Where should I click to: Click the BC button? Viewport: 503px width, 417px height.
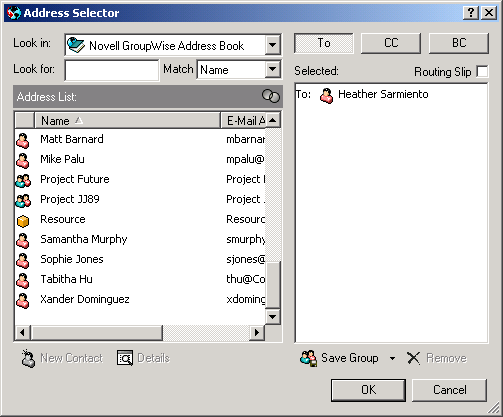459,43
